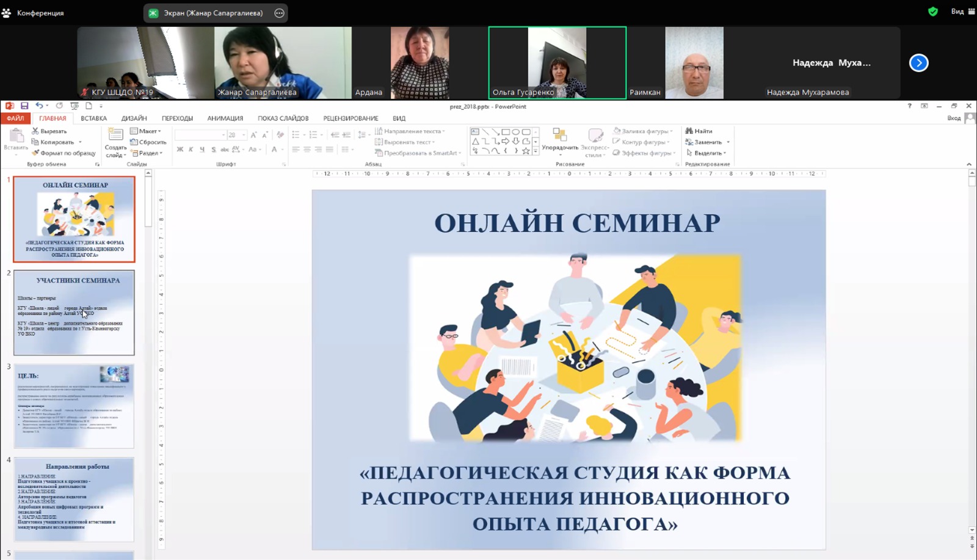Open the Макет layout dropdown
977x560 pixels.
pyautogui.click(x=146, y=131)
